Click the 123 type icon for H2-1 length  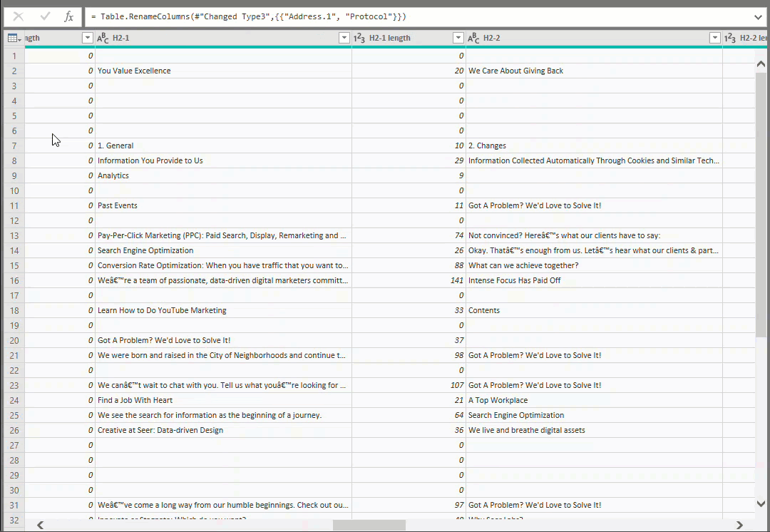click(x=360, y=38)
